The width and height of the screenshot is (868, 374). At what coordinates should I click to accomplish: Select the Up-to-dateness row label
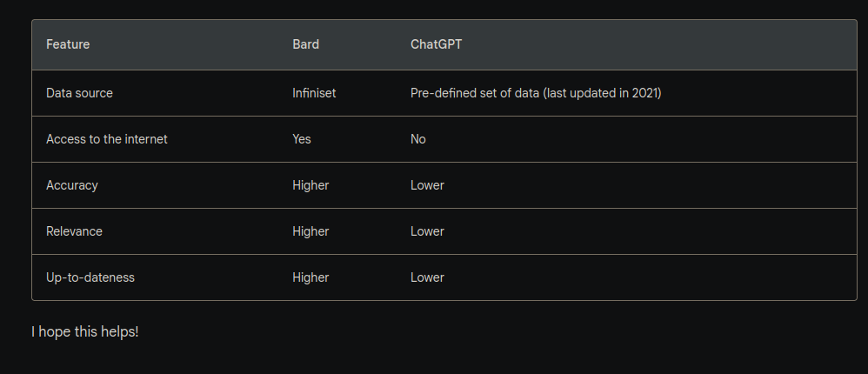(90, 277)
